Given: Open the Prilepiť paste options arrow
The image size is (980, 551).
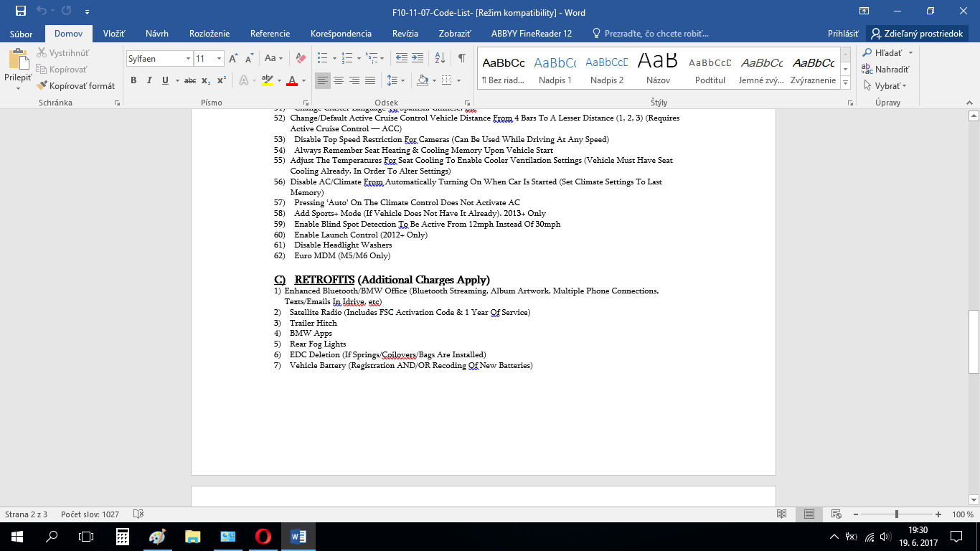Looking at the screenshot, I should (18, 88).
